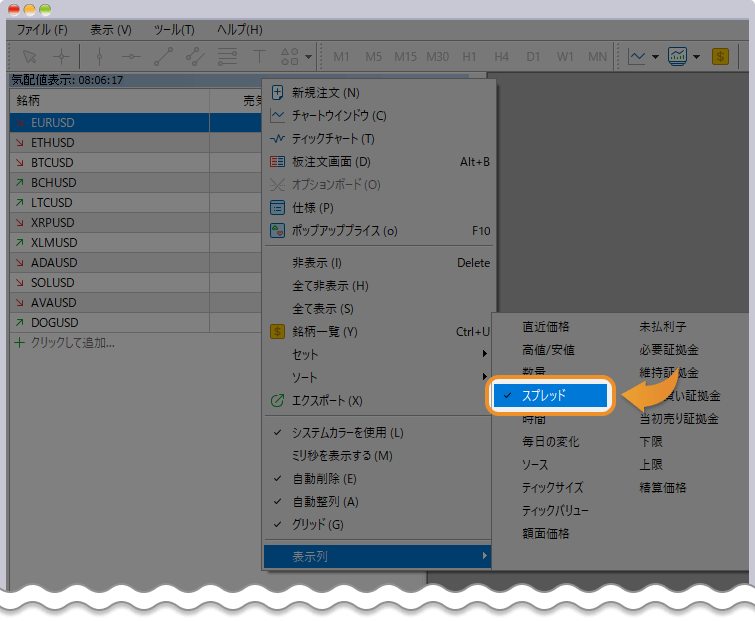Choose 全て表示 (S) entry
Screen dimensions: 755x621
click(x=378, y=309)
